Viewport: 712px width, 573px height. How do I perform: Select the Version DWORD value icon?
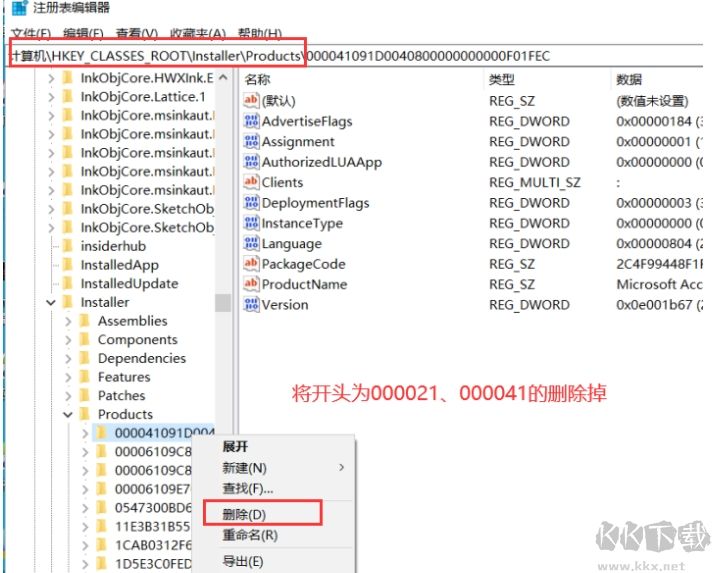pos(251,305)
